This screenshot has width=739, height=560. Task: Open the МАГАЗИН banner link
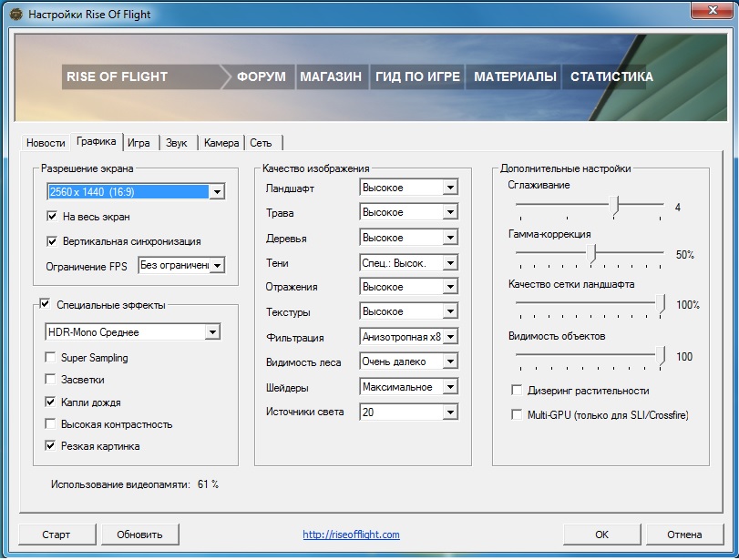[x=331, y=76]
